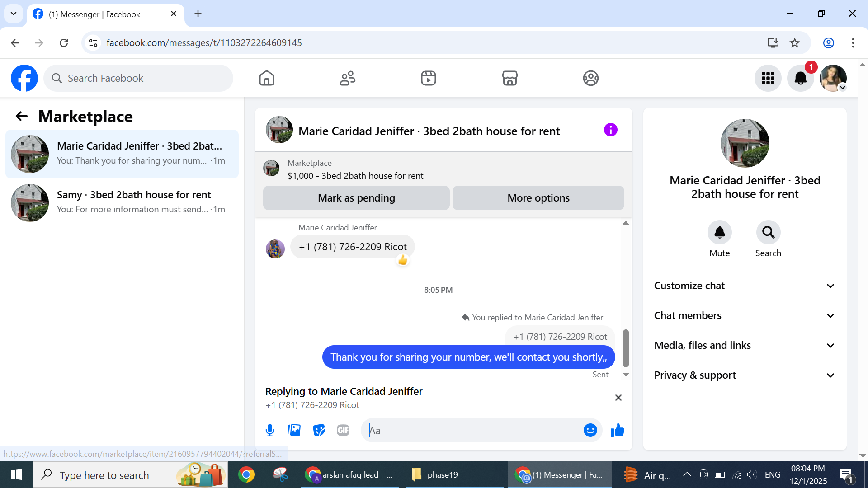Click Marie Caridad Jeniffer's message avatar

tap(275, 249)
